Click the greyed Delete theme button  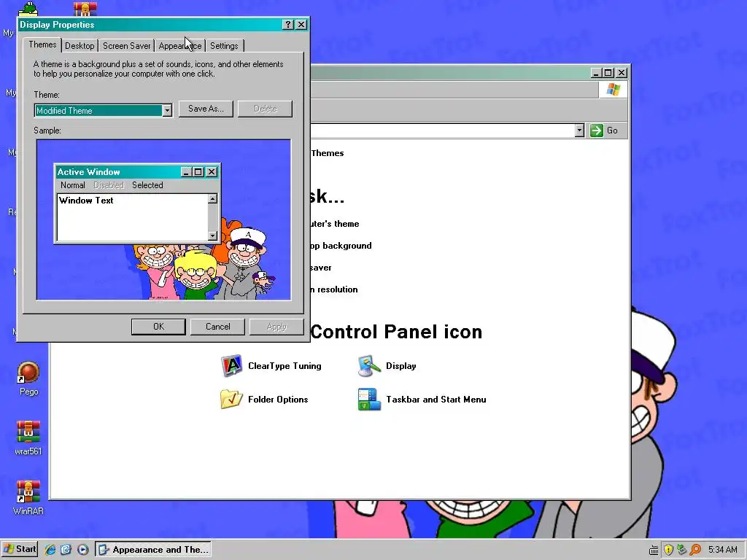pos(266,109)
